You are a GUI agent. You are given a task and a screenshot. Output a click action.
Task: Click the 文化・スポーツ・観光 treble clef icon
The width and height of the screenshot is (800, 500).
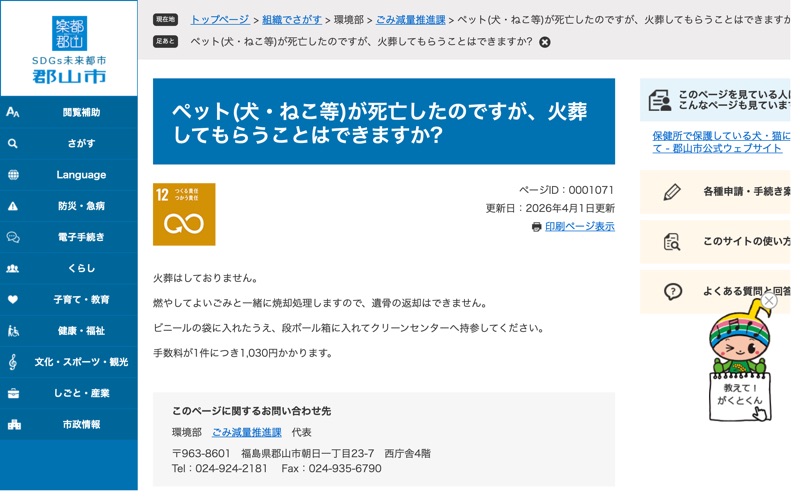click(x=13, y=362)
